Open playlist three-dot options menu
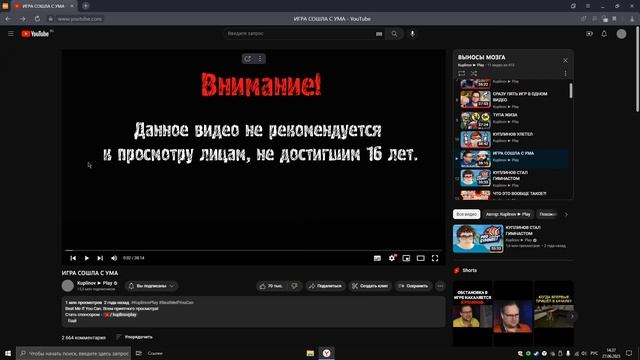This screenshot has height=360, width=640. (565, 73)
